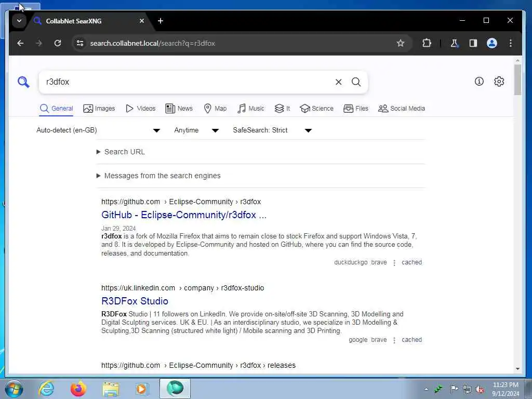Image resolution: width=532 pixels, height=399 pixels.
Task: Click the github.com r3dfox releases URL
Action: coord(198,365)
